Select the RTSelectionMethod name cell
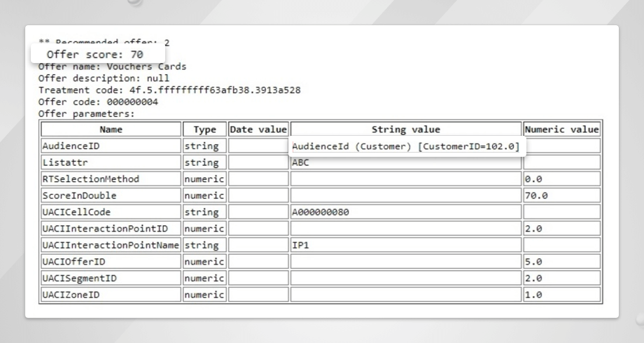Screen dimensions: 644x343 tap(111, 179)
